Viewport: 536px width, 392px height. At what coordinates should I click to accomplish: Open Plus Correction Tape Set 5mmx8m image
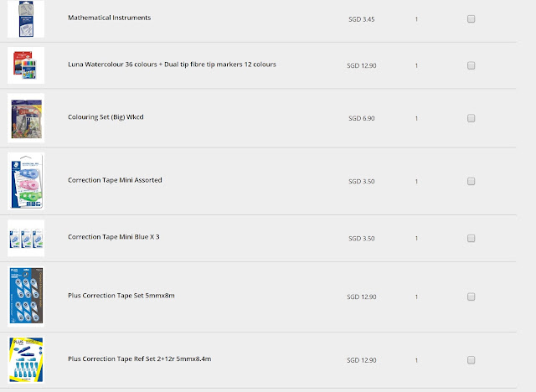pyautogui.click(x=26, y=297)
